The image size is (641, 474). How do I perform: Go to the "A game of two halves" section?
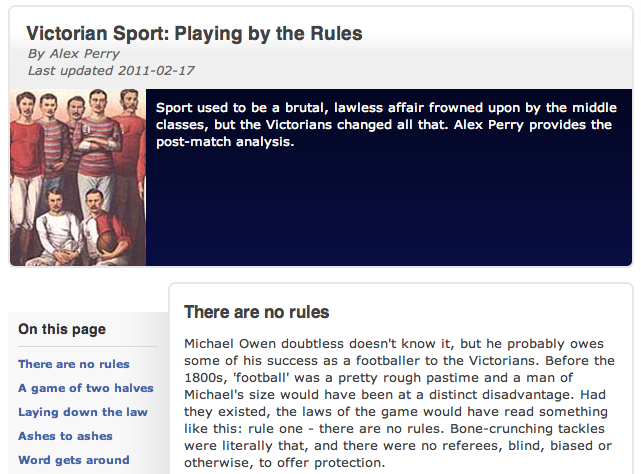[x=86, y=388]
